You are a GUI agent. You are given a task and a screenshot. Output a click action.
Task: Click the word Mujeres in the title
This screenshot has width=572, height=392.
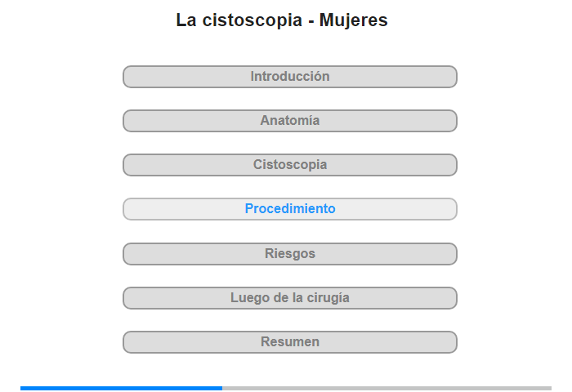[x=354, y=20]
